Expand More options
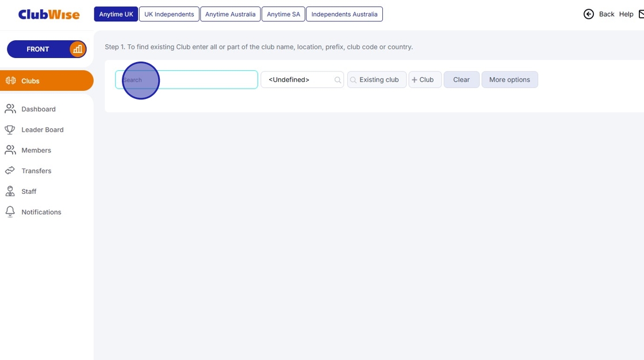 click(x=509, y=79)
